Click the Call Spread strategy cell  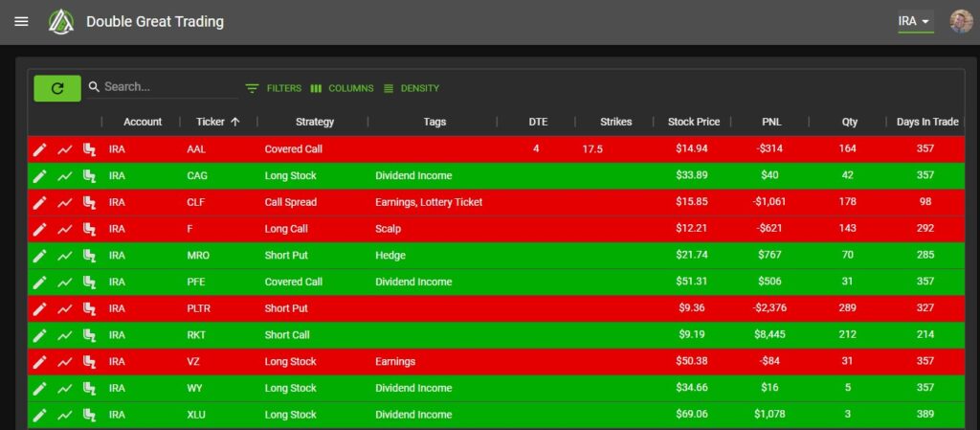tap(291, 202)
